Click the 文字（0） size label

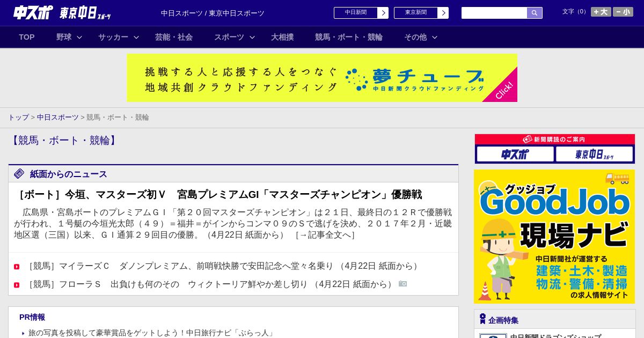pos(575,11)
